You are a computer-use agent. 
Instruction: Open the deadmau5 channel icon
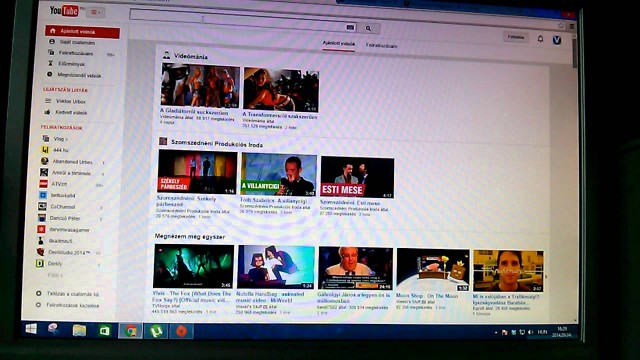[41, 241]
